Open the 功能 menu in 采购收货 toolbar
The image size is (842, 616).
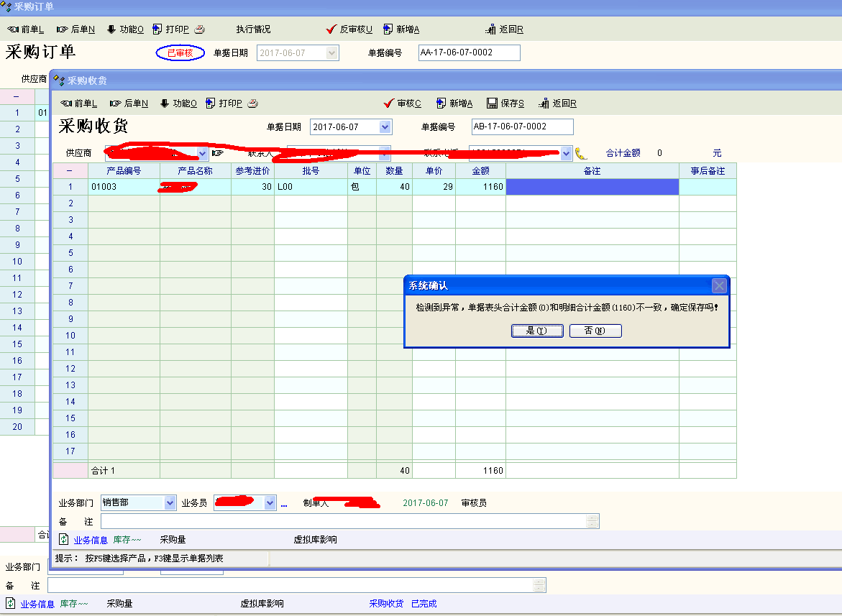177,103
